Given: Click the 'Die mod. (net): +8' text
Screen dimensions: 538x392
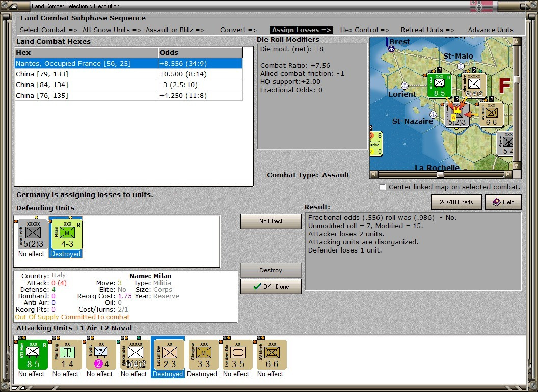Looking at the screenshot, I should click(x=291, y=49).
